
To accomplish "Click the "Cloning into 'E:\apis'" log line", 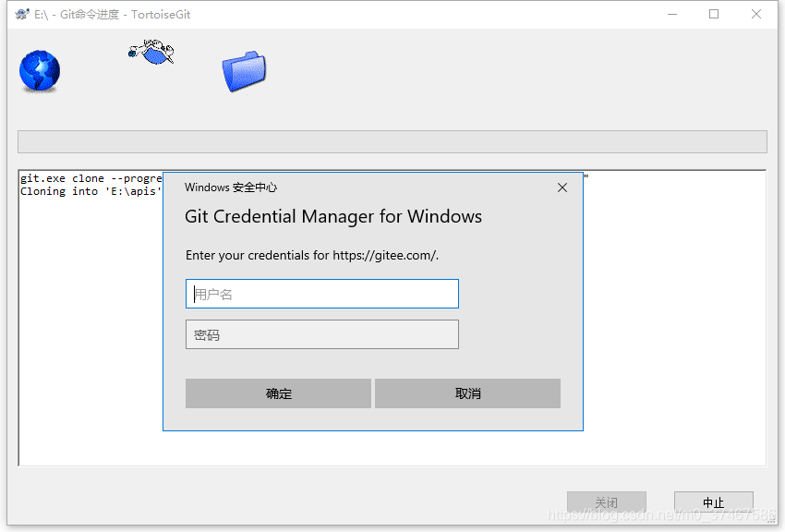I will point(91,191).
